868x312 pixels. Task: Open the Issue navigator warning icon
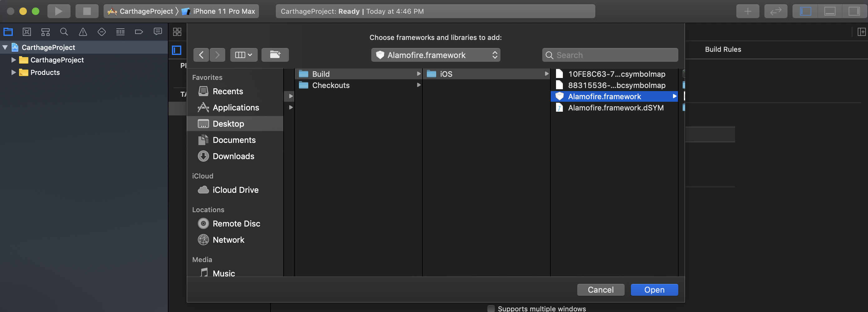pyautogui.click(x=83, y=32)
